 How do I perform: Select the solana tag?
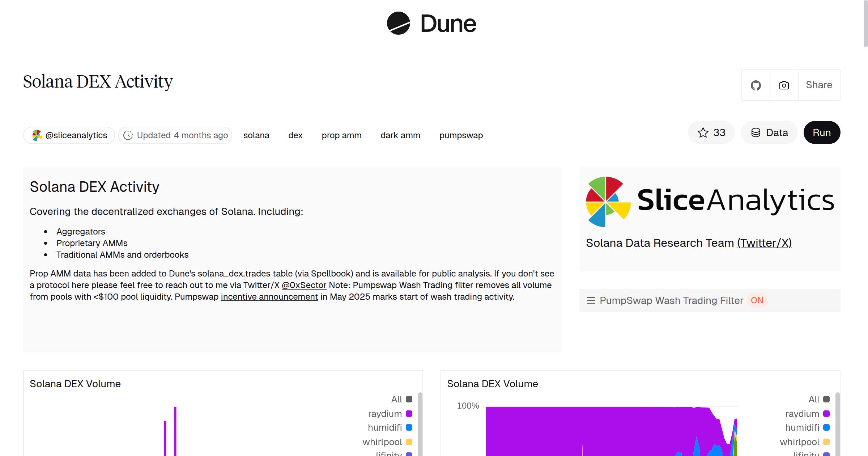[x=256, y=135]
